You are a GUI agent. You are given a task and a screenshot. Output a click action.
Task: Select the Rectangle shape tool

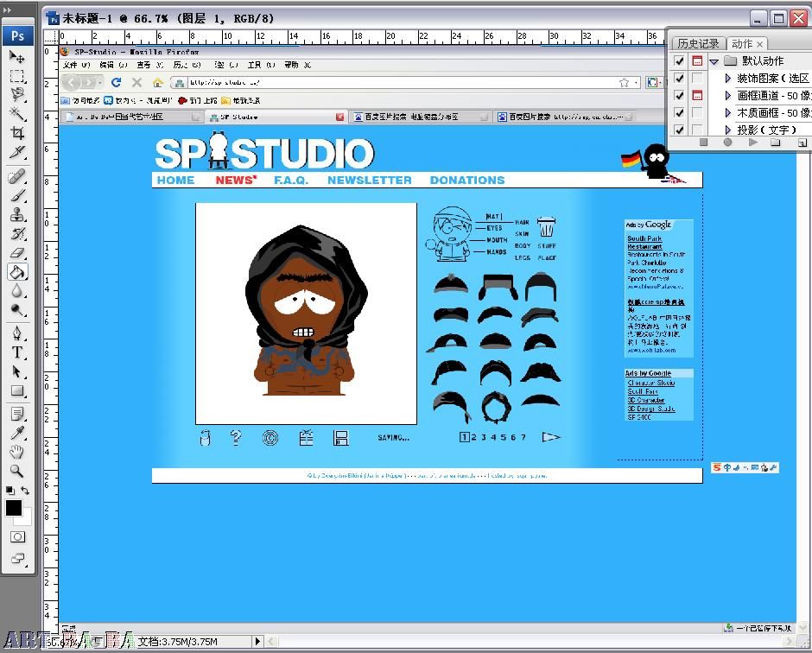click(17, 390)
